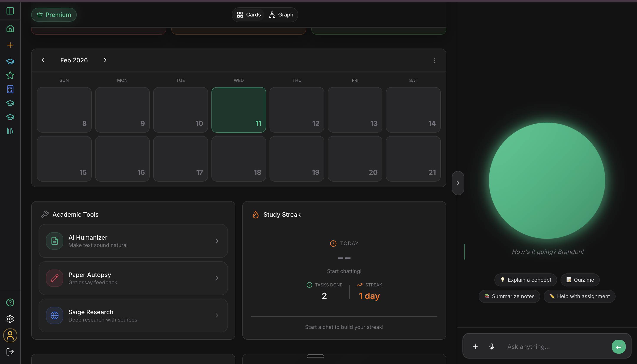Switch to Cards view
Image resolution: width=637 pixels, height=364 pixels.
point(249,15)
